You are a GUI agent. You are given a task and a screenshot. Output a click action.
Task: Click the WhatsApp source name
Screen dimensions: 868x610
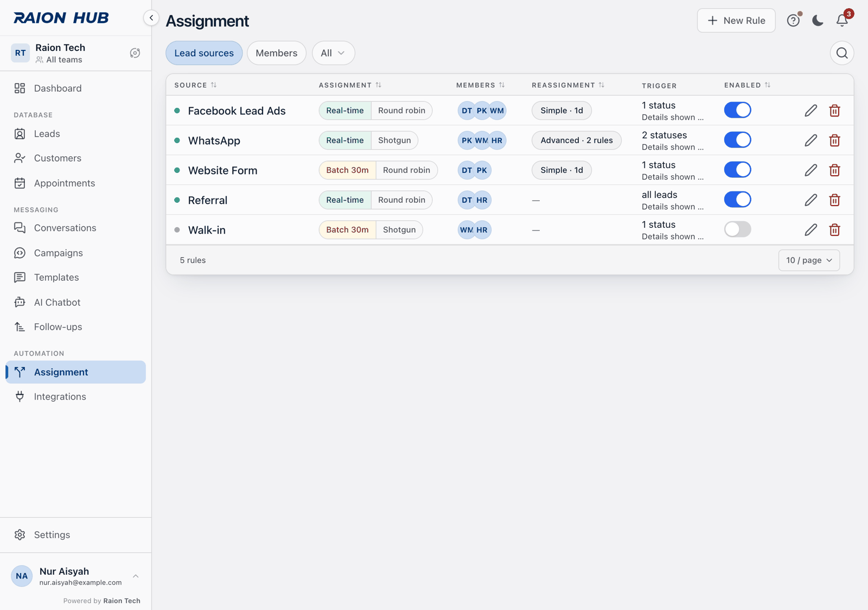click(214, 140)
